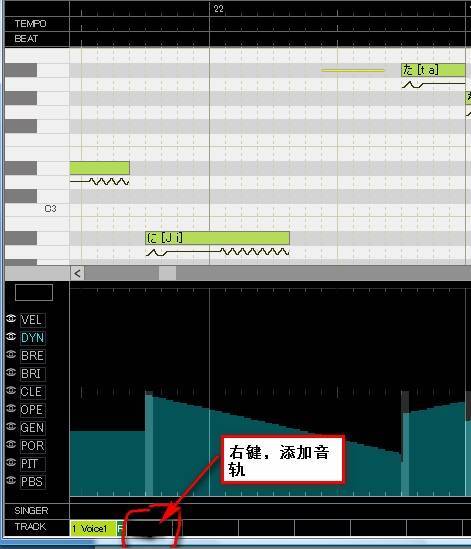Toggle the eye icon beside VEL
This screenshot has width=471, height=549.
(11, 319)
